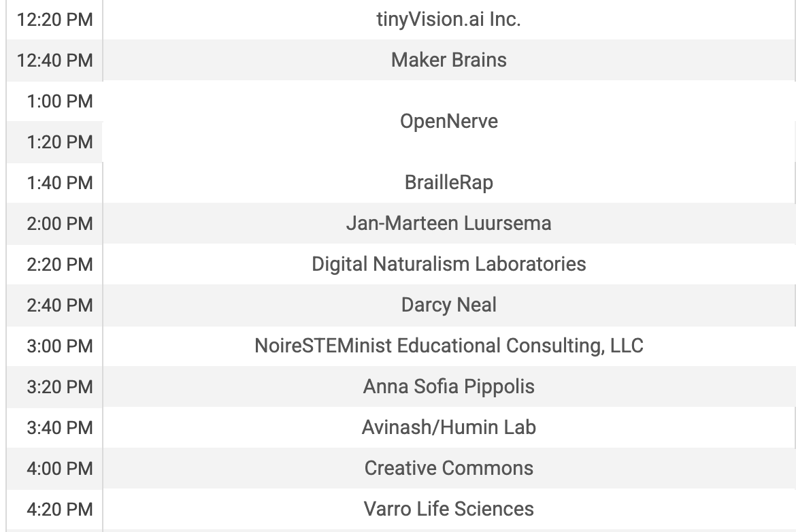Click the 1:00 PM time cell
Image resolution: width=796 pixels, height=532 pixels.
coord(60,101)
